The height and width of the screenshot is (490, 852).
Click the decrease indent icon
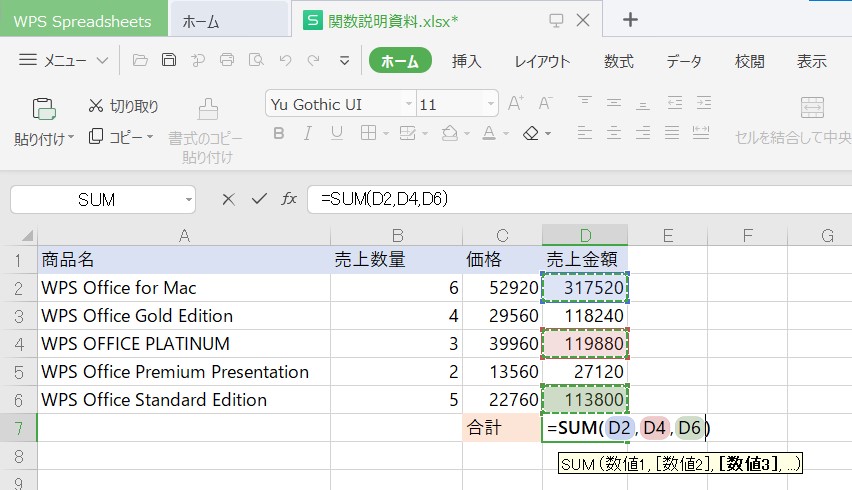(x=674, y=102)
